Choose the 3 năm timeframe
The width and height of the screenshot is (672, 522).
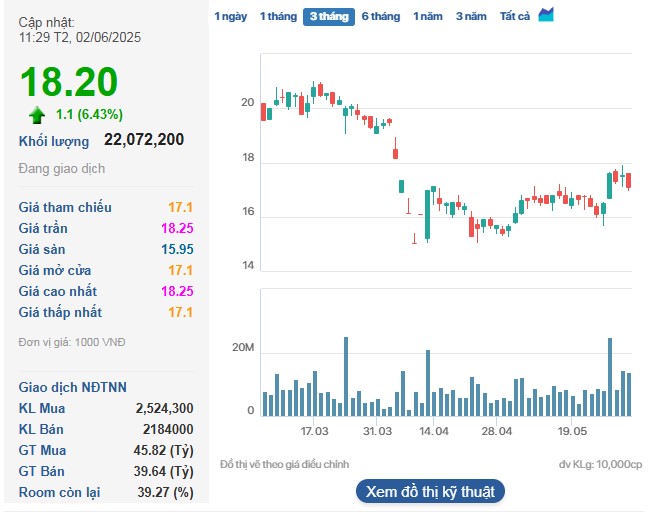click(x=471, y=17)
